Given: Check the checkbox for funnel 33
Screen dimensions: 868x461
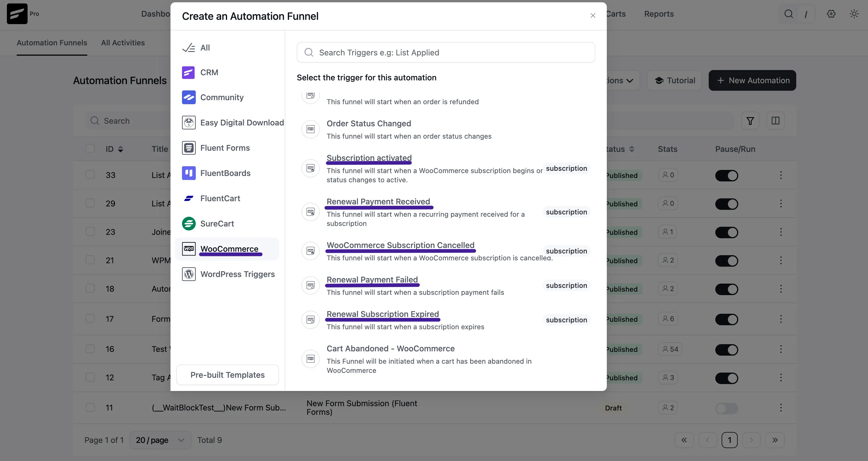Looking at the screenshot, I should tap(90, 175).
